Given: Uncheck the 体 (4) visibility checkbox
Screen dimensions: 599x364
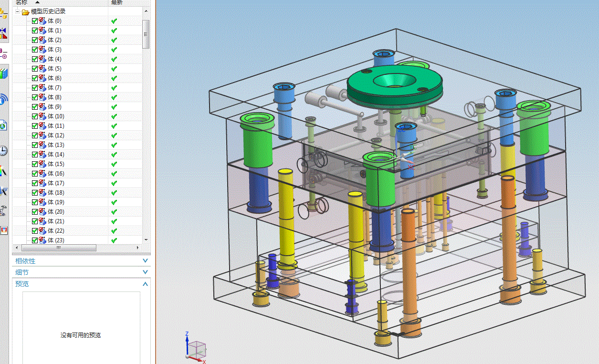Looking at the screenshot, I should click(x=35, y=59).
